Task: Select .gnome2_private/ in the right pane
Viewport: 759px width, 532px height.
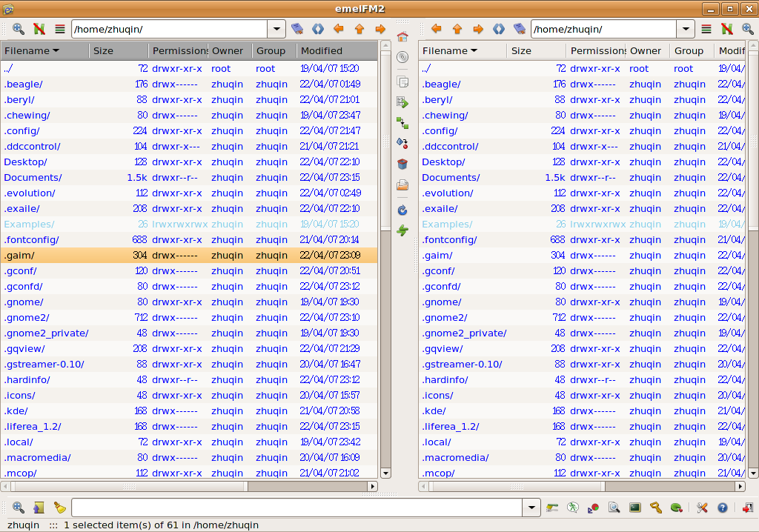Action: 582,333
